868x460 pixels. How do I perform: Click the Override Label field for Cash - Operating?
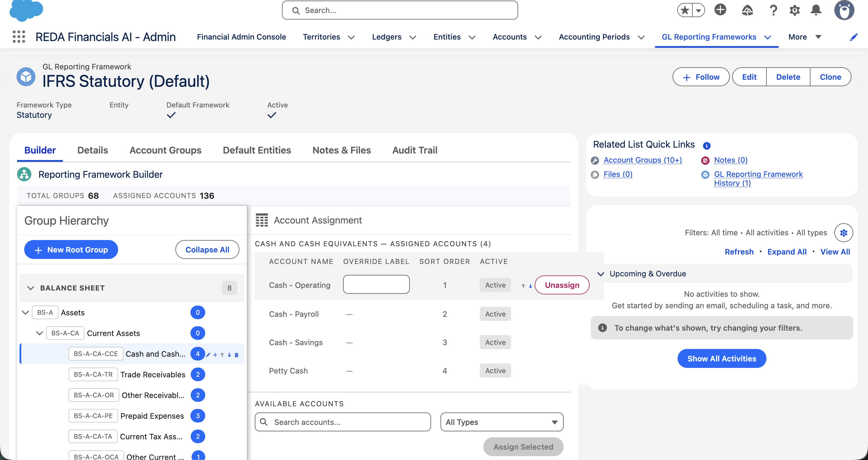[376, 284]
